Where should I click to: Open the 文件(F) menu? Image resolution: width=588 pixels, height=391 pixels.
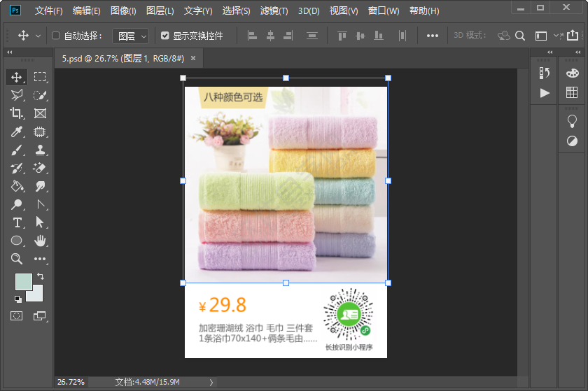click(x=49, y=11)
